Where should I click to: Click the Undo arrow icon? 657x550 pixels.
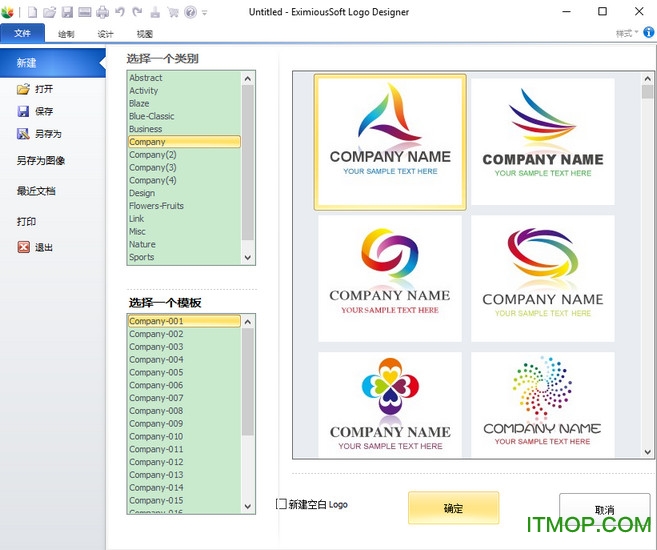(x=120, y=12)
